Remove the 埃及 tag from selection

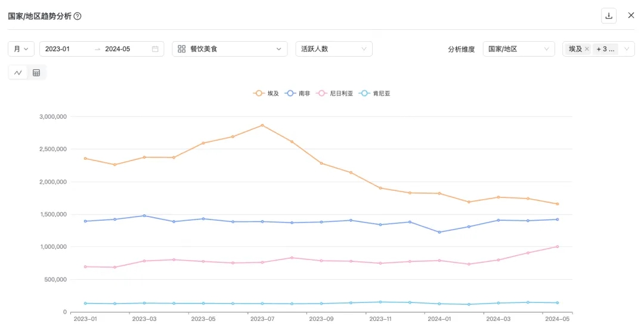tap(587, 49)
